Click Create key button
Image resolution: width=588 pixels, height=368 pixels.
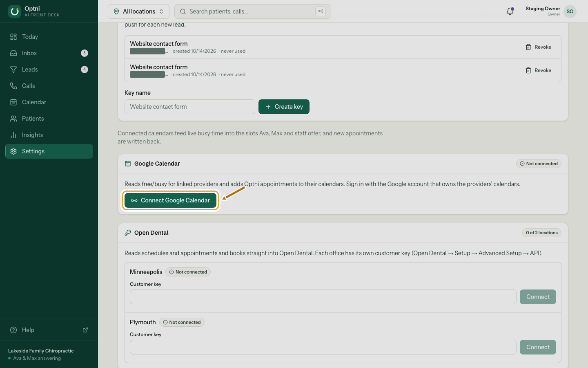click(284, 107)
